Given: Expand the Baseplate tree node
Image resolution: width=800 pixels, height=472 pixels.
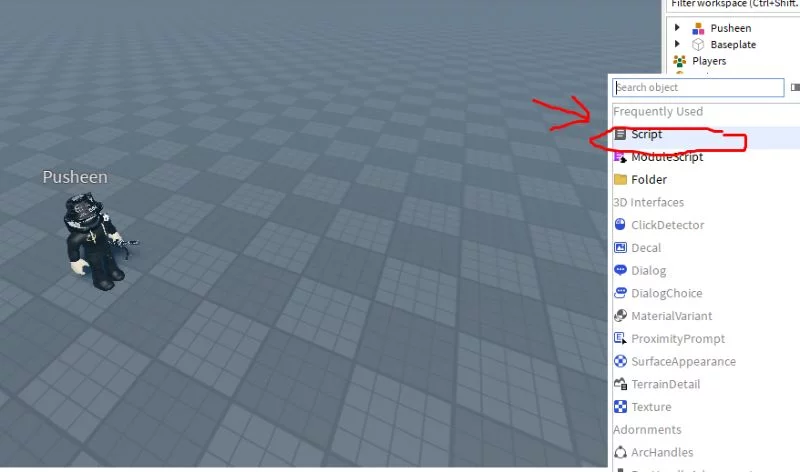Looking at the screenshot, I should click(678, 45).
